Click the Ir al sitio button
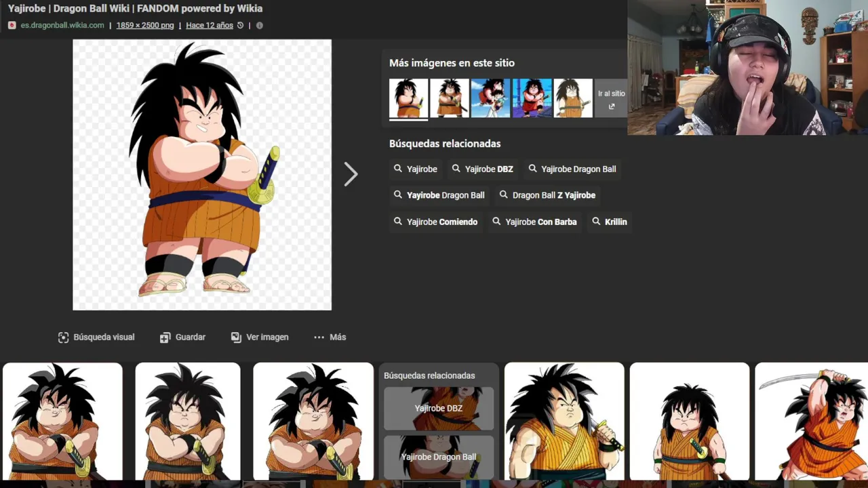Viewport: 868px width, 488px height. tap(611, 98)
